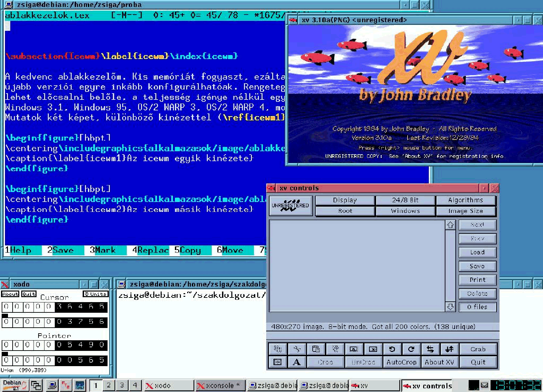Click the 0 files button in xv controls

point(478,307)
